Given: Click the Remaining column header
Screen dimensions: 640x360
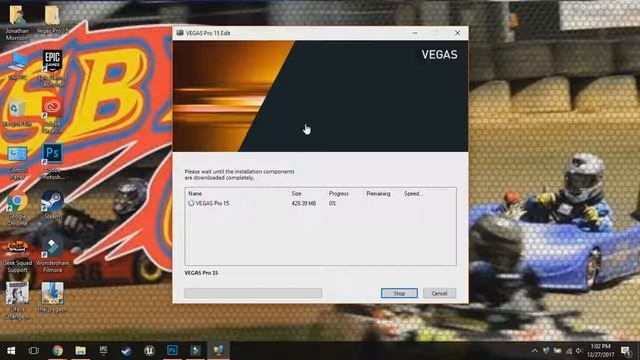Looking at the screenshot, I should click(x=378, y=193).
